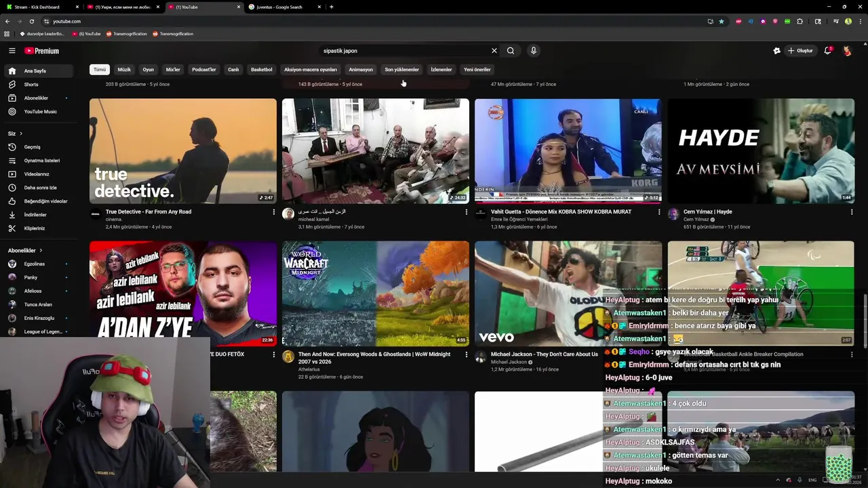Select the Mix'ler filter chip

[173, 70]
